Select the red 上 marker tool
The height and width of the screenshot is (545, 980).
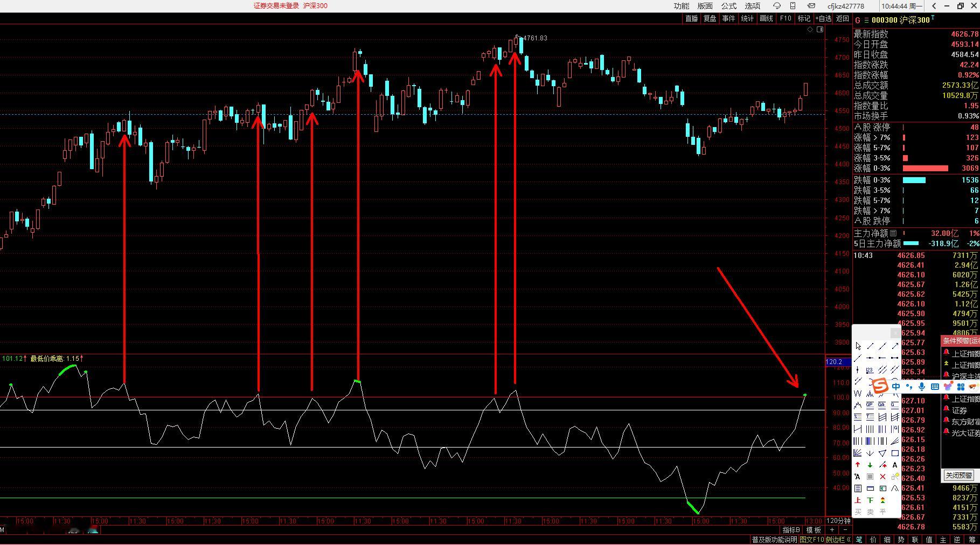[x=858, y=500]
